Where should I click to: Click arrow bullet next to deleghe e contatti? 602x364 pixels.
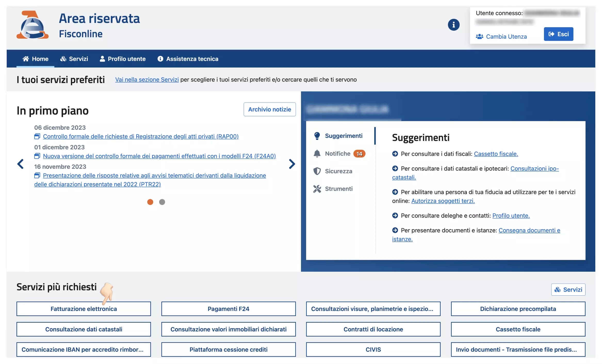point(395,215)
